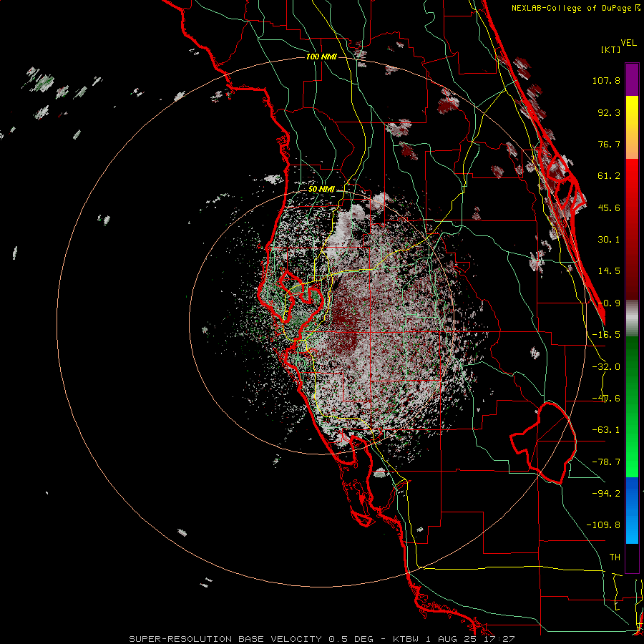The width and height of the screenshot is (644, 644).
Task: Click the -78.7 velocity scale value
Action: [x=606, y=462]
